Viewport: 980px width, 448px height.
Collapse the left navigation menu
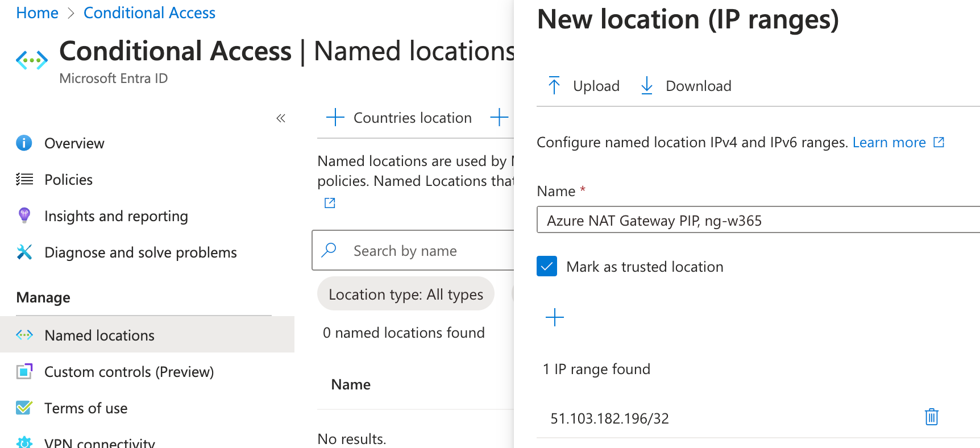click(280, 118)
